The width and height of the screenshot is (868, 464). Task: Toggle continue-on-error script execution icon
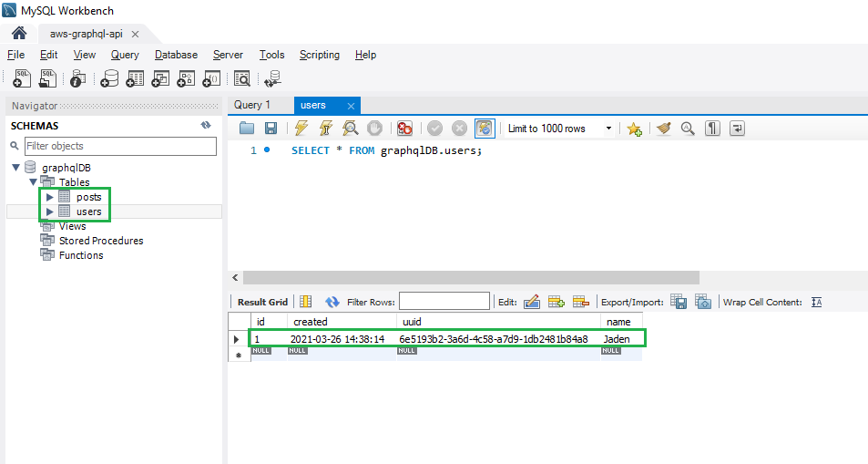coord(404,129)
